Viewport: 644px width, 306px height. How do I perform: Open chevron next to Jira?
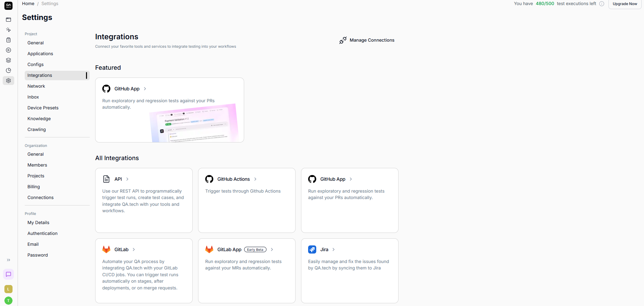pyautogui.click(x=334, y=249)
